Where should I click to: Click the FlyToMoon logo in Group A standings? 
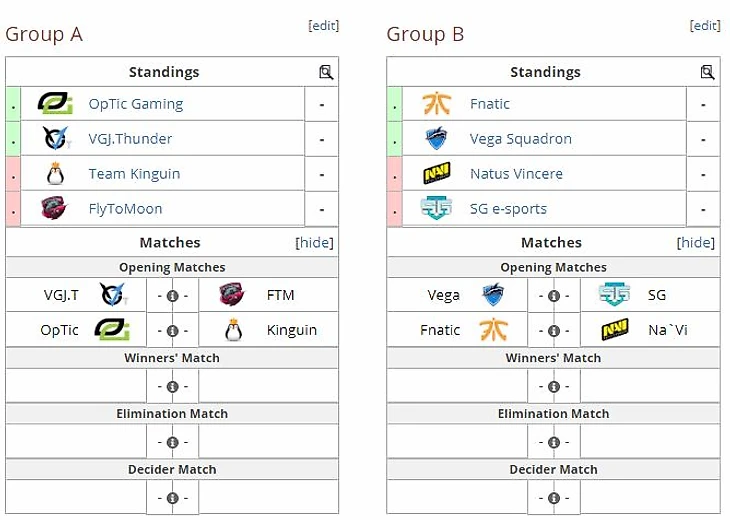(54, 209)
